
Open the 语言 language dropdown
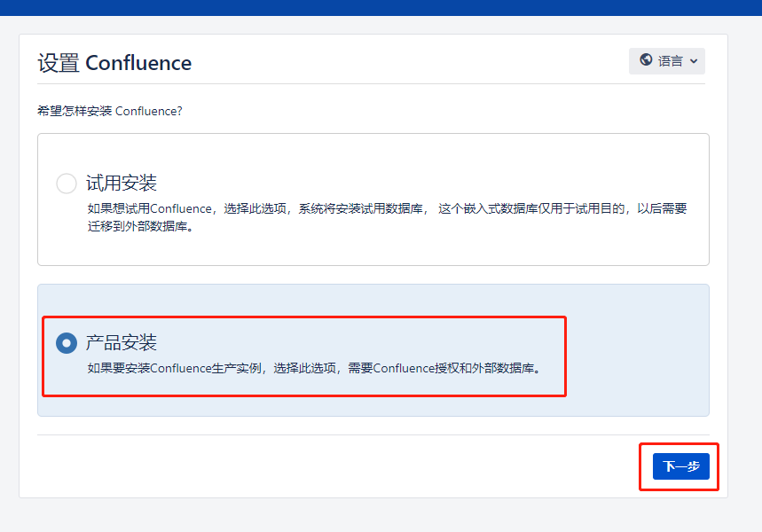(x=666, y=61)
